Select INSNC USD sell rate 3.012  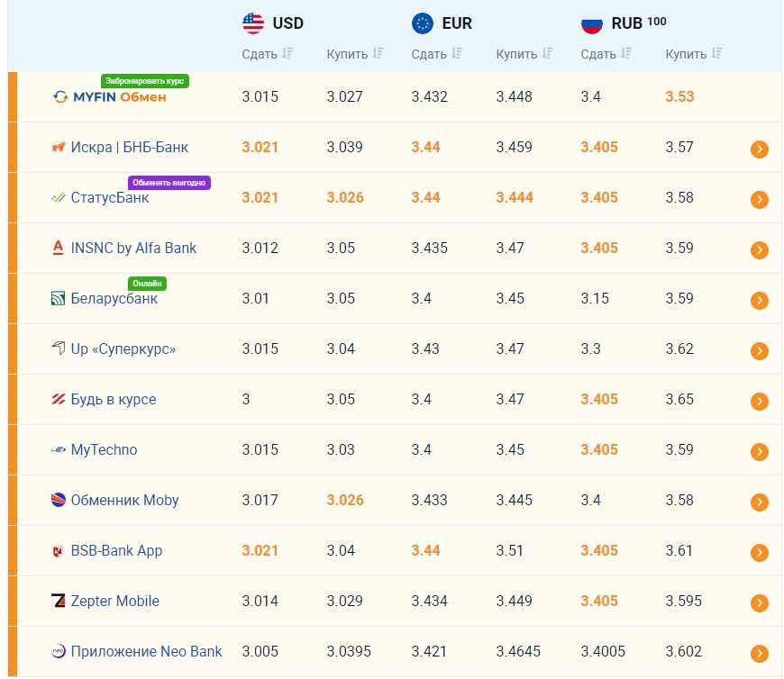point(260,248)
